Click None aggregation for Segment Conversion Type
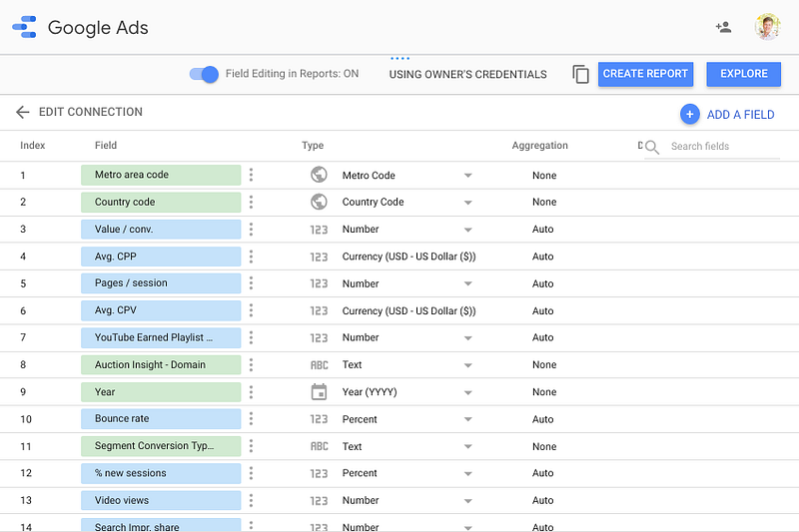This screenshot has height=532, width=799. 544,446
